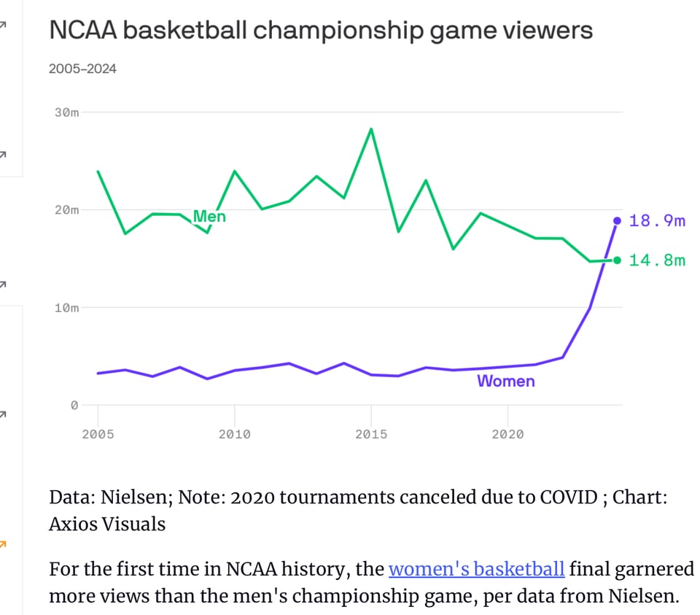Click the green 14.8m endpoint dot
This screenshot has height=615, width=700.
click(617, 260)
